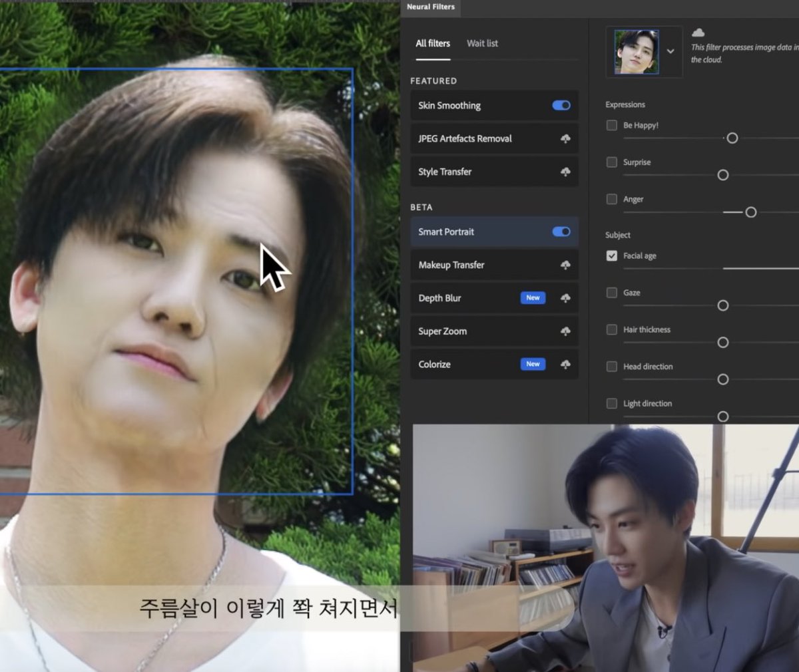Click the New badge on Depth Blur

pyautogui.click(x=533, y=298)
